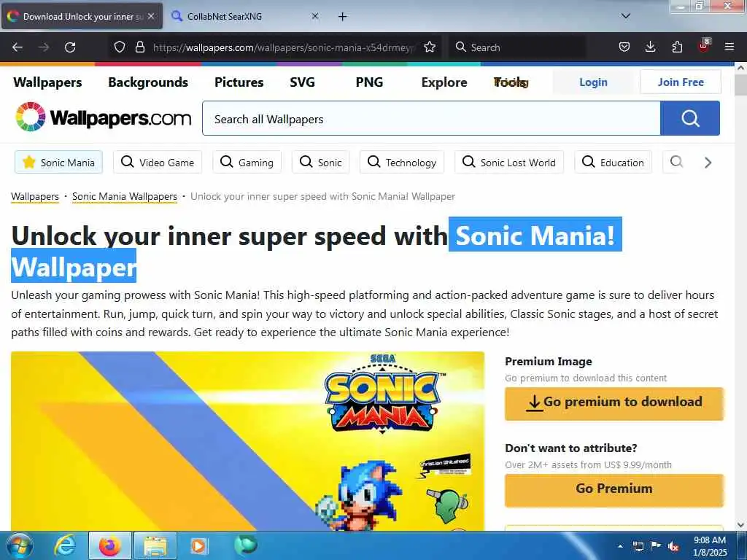Click the Search all Wallpapers field
The height and width of the screenshot is (560, 747).
[431, 119]
